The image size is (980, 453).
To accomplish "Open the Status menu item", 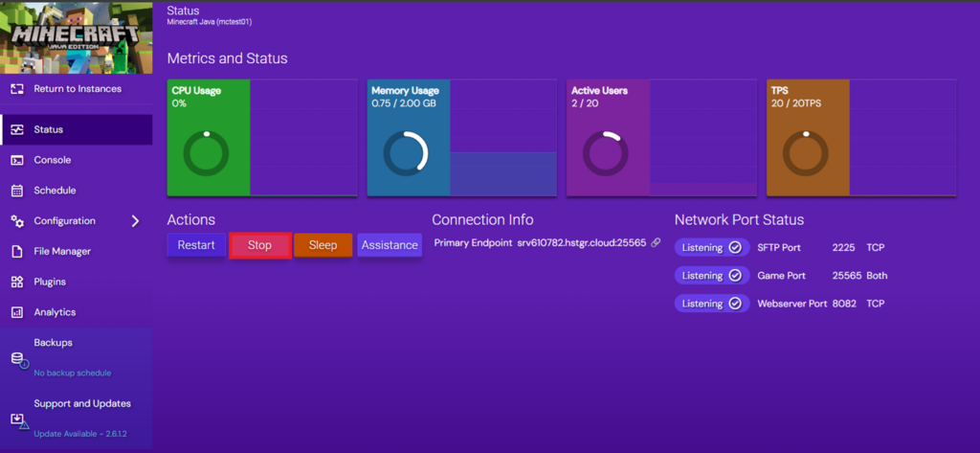I will click(77, 129).
